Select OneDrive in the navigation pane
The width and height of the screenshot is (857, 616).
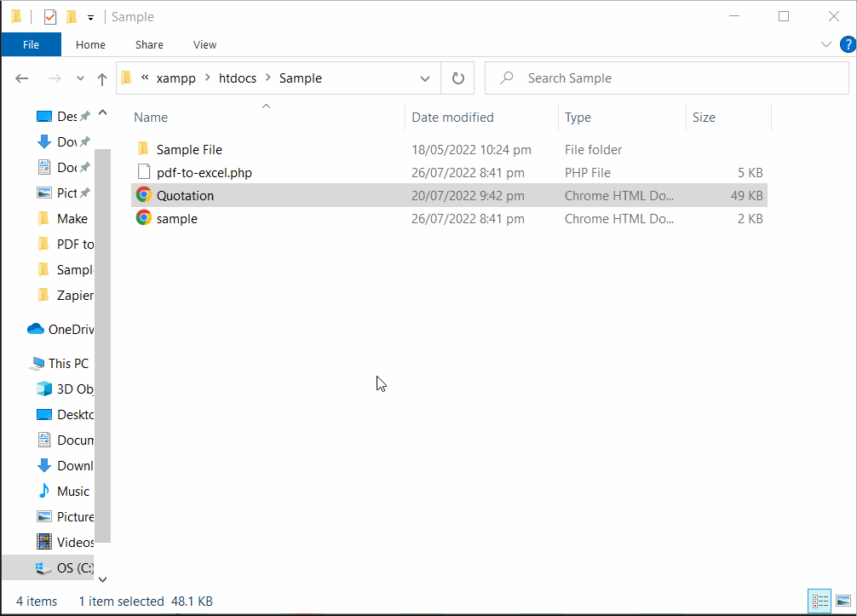[x=60, y=329]
